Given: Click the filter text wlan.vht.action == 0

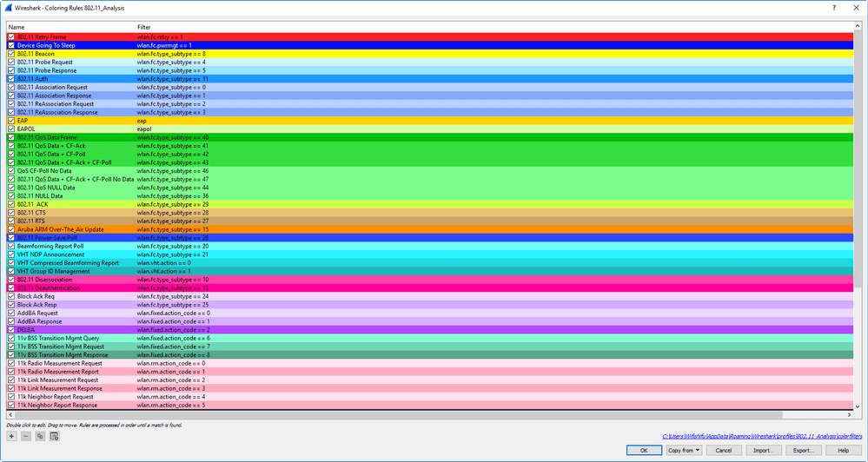Looking at the screenshot, I should click(x=164, y=263).
